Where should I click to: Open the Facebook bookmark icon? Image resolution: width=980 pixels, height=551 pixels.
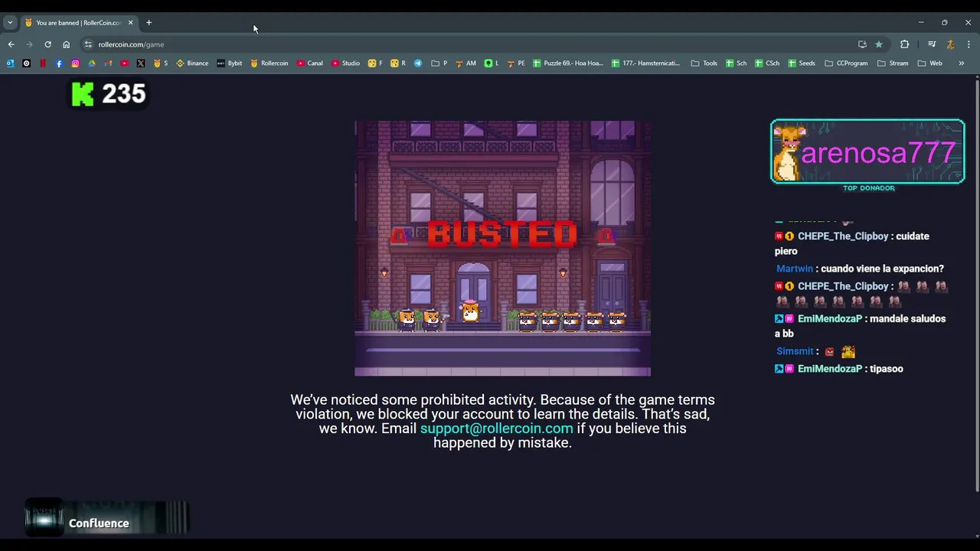click(59, 64)
